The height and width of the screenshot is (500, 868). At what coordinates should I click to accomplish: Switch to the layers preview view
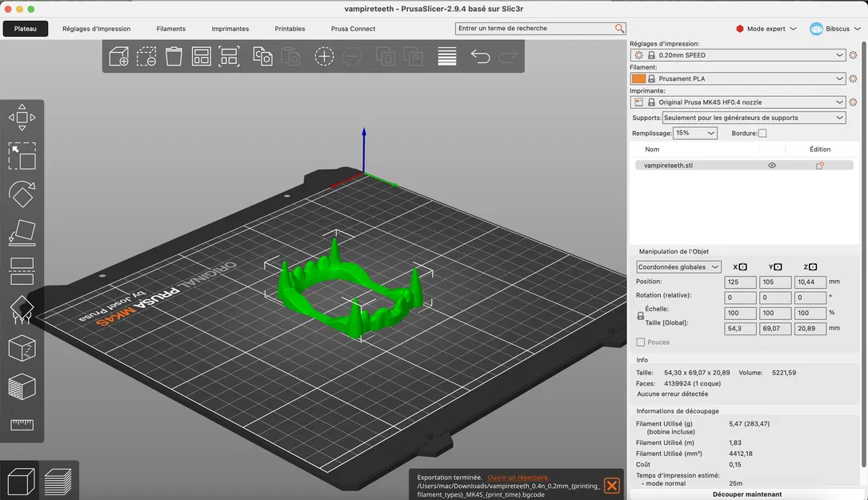point(58,482)
